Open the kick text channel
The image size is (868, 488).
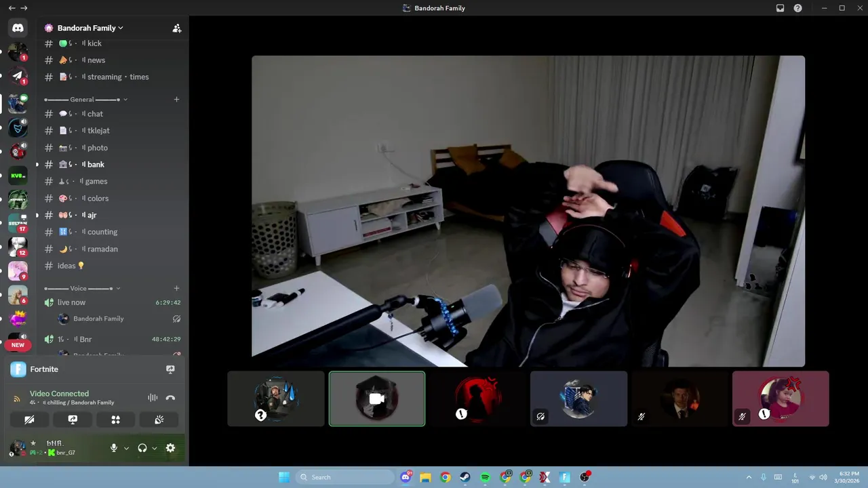point(113,43)
